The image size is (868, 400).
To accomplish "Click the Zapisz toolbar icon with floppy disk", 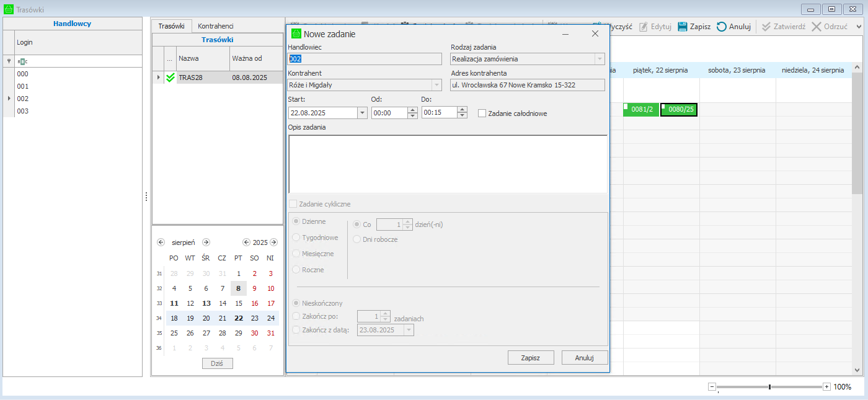I will (x=683, y=27).
